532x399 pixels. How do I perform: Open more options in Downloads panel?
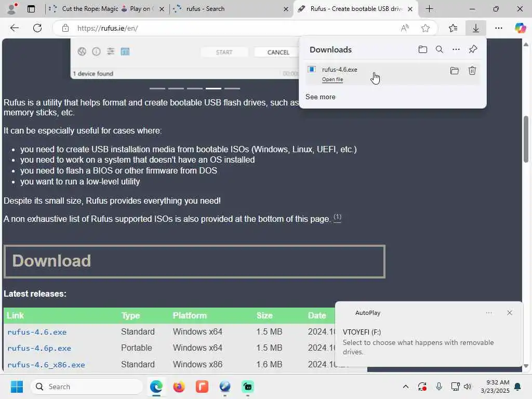tap(456, 49)
